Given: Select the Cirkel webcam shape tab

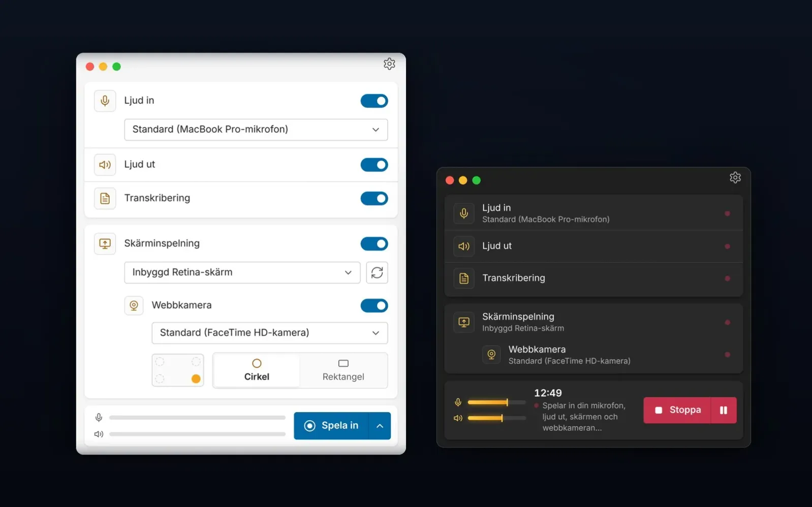Looking at the screenshot, I should 257,370.
